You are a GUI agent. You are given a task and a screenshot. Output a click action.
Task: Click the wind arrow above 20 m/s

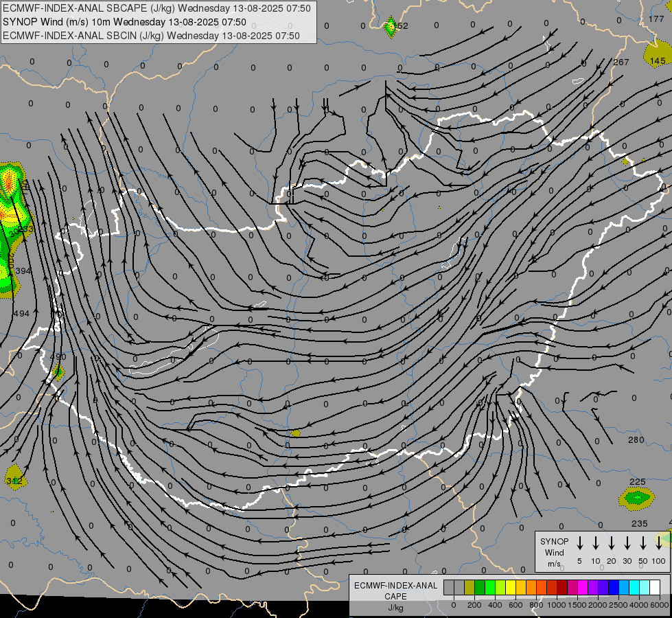point(612,543)
